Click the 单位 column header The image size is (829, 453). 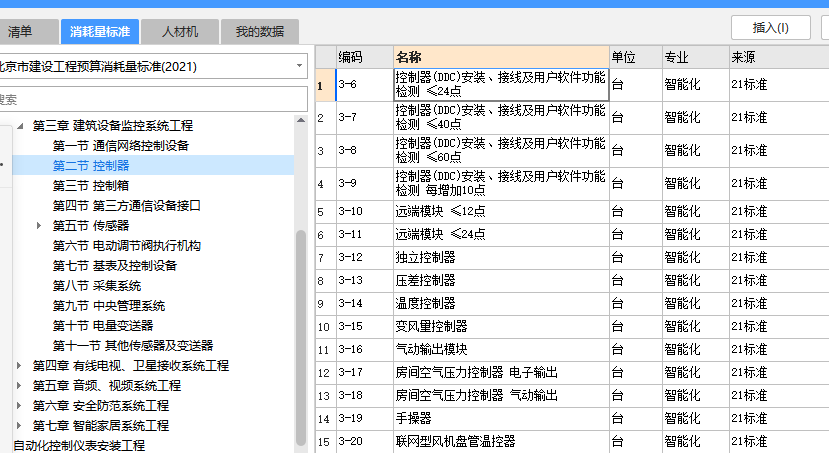click(636, 57)
